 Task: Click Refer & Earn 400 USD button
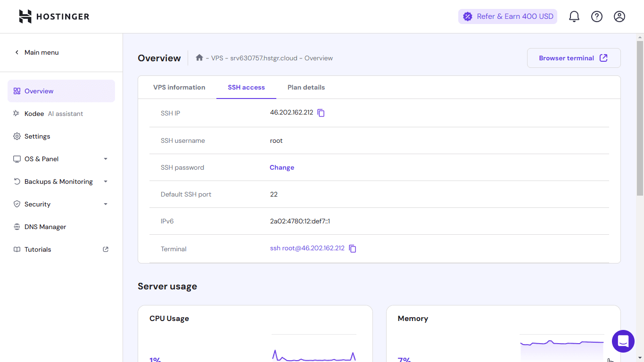pos(508,16)
